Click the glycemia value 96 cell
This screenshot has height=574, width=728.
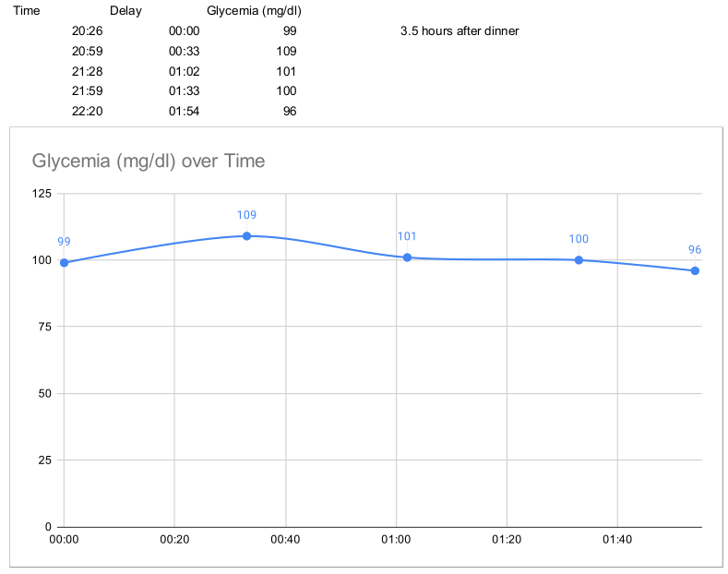click(290, 112)
